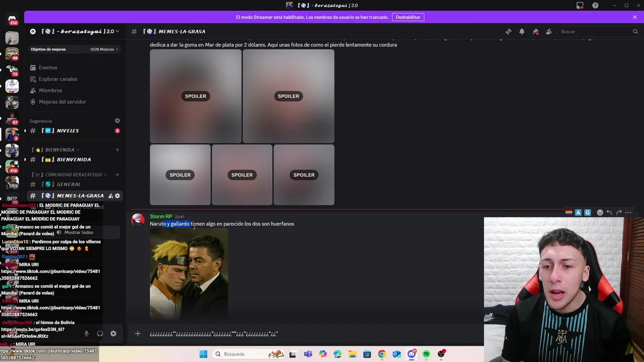Select the BIENVENIDA text channel
Screen dimensions: 644x362
(x=74, y=159)
